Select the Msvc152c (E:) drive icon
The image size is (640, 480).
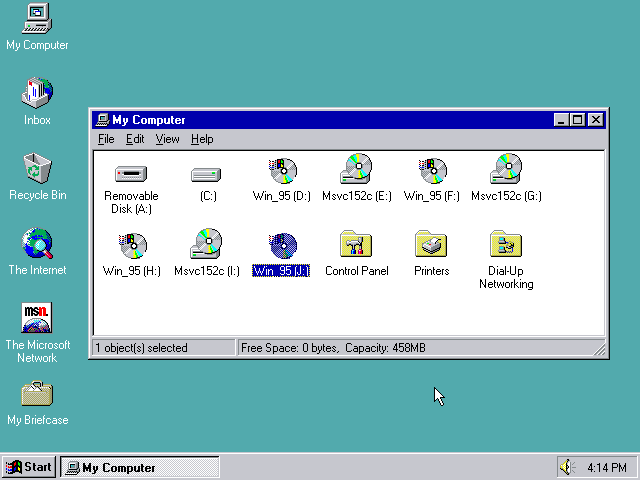(356, 169)
